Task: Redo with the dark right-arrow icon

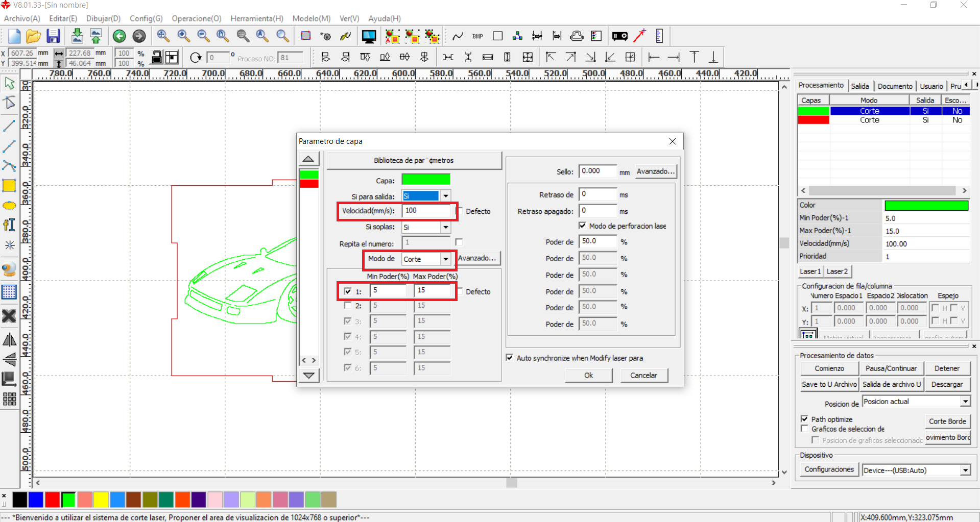Action: pyautogui.click(x=139, y=36)
